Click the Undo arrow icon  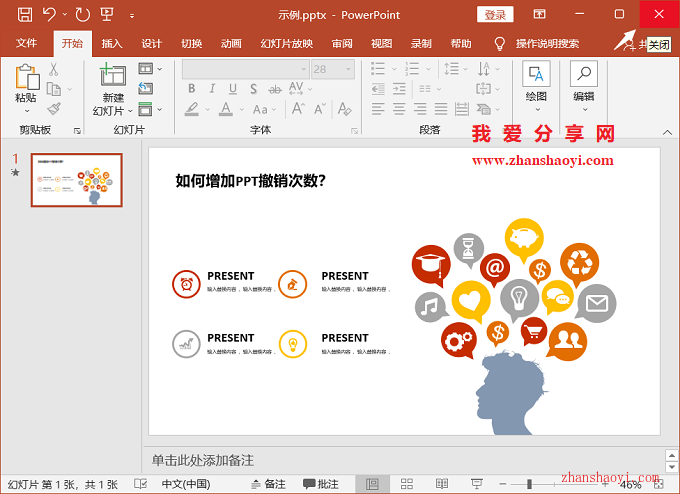click(49, 14)
